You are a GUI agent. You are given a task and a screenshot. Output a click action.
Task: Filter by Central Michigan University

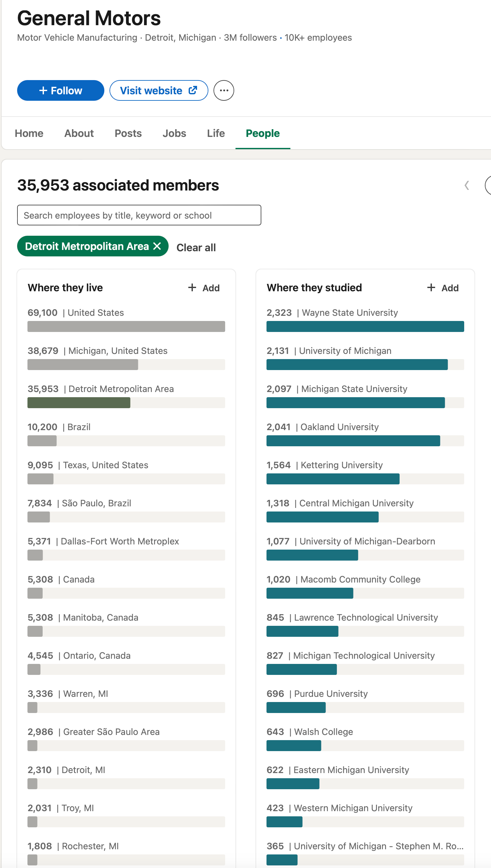tap(365, 510)
